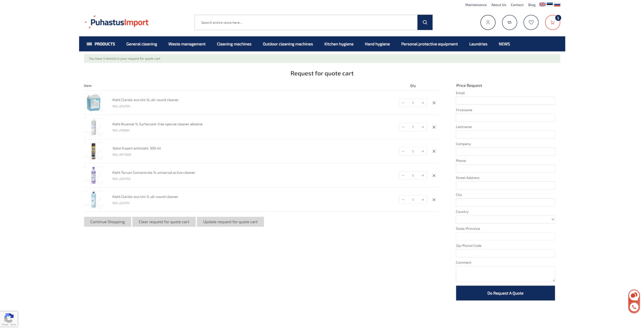The image size is (644, 329).
Task: Click the search magnifier button
Action: 425,22
